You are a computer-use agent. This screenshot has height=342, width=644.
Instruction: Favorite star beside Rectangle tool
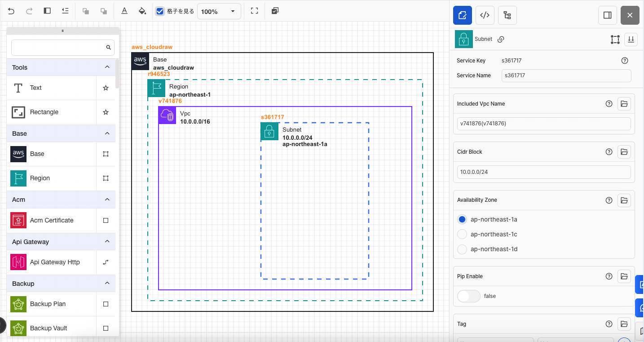pos(106,112)
